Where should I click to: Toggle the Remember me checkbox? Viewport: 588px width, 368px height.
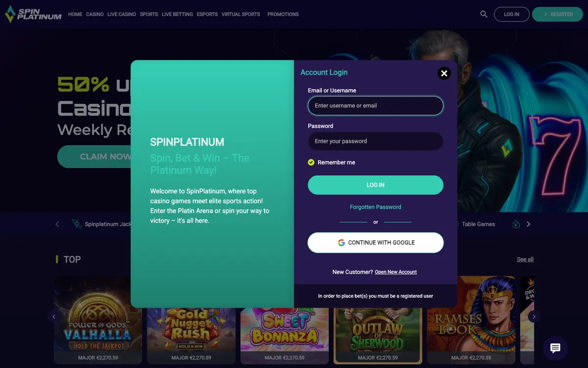(311, 162)
